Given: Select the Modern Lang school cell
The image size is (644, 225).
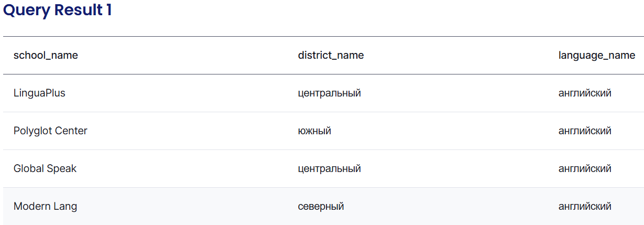Looking at the screenshot, I should pyautogui.click(x=45, y=207).
